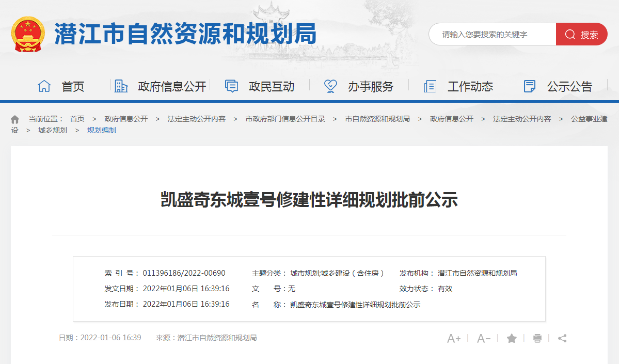
Task: Go to 政民互动 section
Action: pyautogui.click(x=260, y=86)
